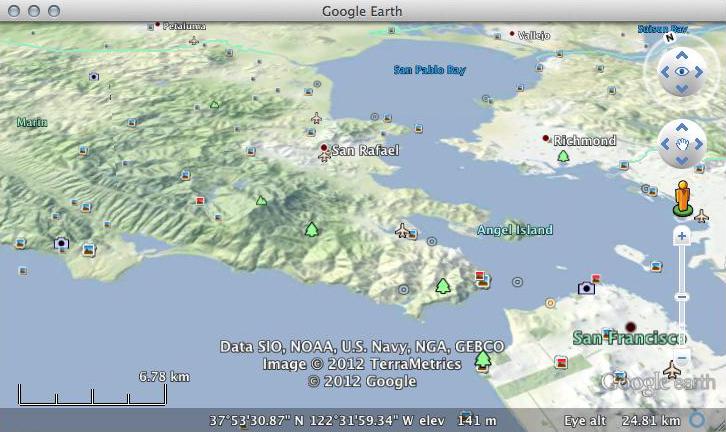Screen dimensions: 726x432
Task: Click the look-left arrow on the eye joystick
Action: [665, 72]
